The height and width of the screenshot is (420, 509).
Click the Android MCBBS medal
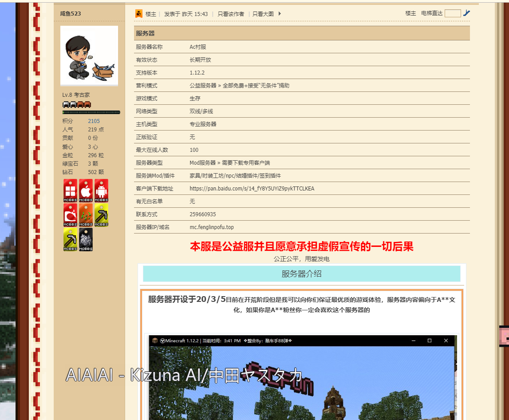pyautogui.click(x=101, y=190)
